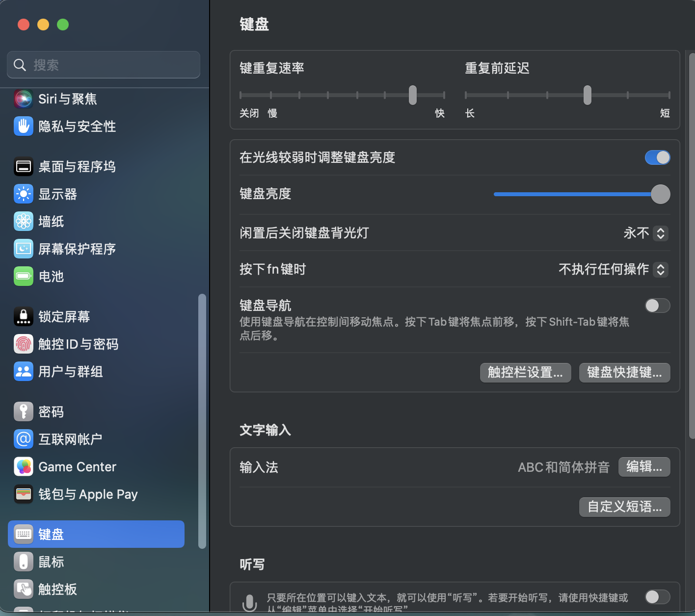The image size is (695, 616).
Task: Click the sidebar scrollbar thumb
Action: [x=202, y=421]
